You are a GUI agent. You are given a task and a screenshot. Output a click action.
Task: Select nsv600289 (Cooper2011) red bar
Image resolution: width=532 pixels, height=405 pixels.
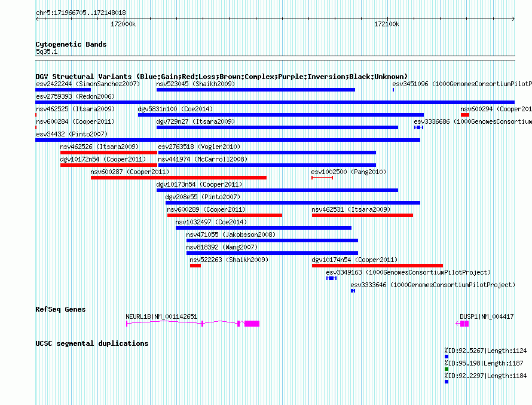coord(225,215)
